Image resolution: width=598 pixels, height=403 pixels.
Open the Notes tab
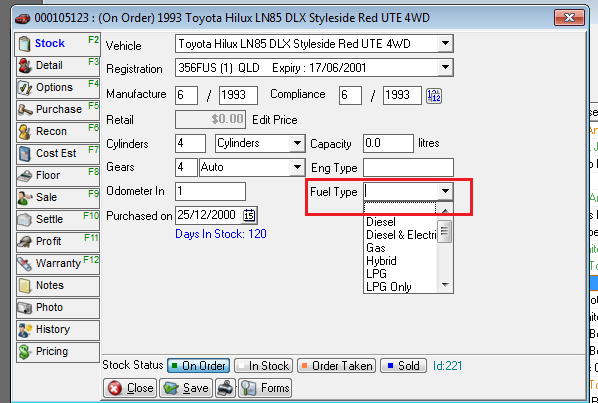(x=58, y=286)
